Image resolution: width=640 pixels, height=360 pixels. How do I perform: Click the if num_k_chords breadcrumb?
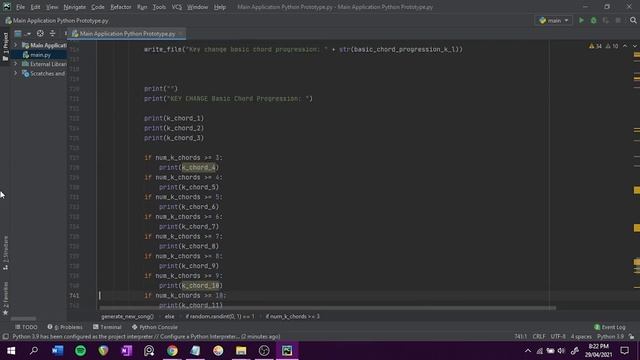[x=293, y=316]
